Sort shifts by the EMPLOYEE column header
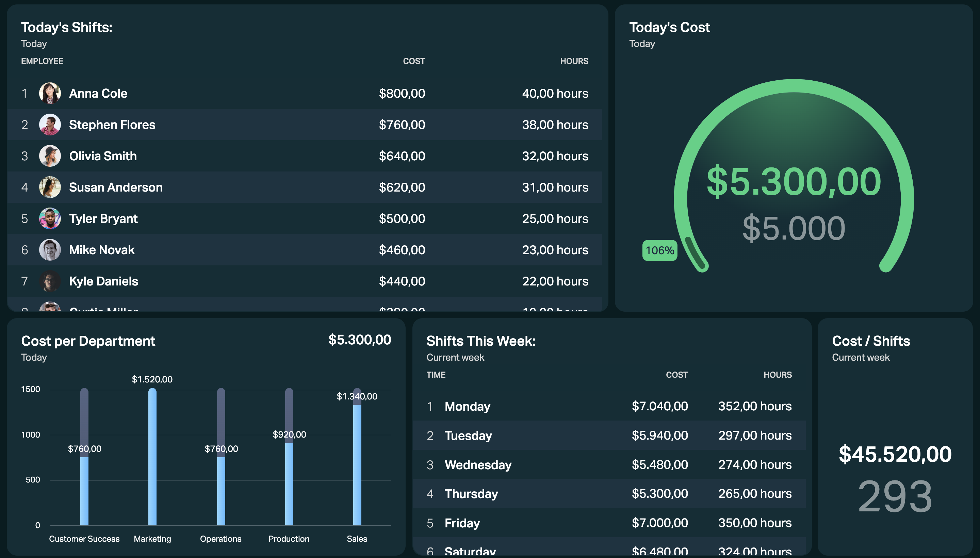The height and width of the screenshot is (558, 980). coord(42,61)
